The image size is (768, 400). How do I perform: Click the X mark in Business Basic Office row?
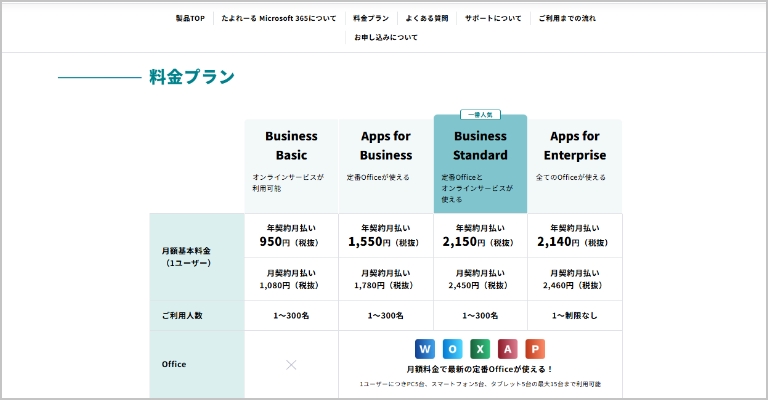click(x=291, y=365)
